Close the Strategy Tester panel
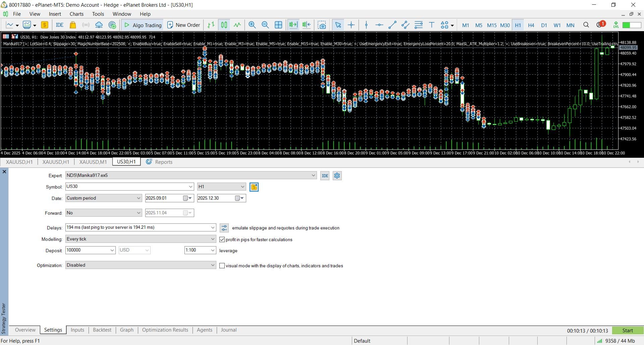The width and height of the screenshot is (644, 345). click(4, 171)
